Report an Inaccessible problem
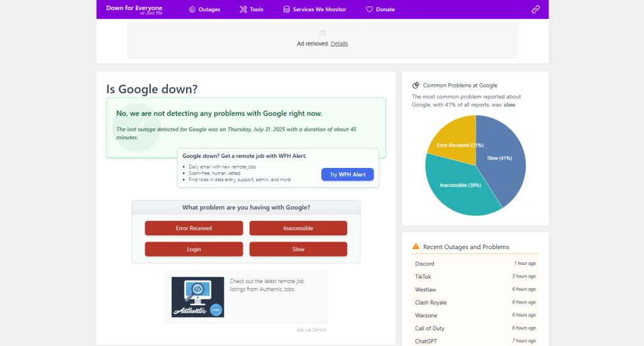 pos(298,228)
